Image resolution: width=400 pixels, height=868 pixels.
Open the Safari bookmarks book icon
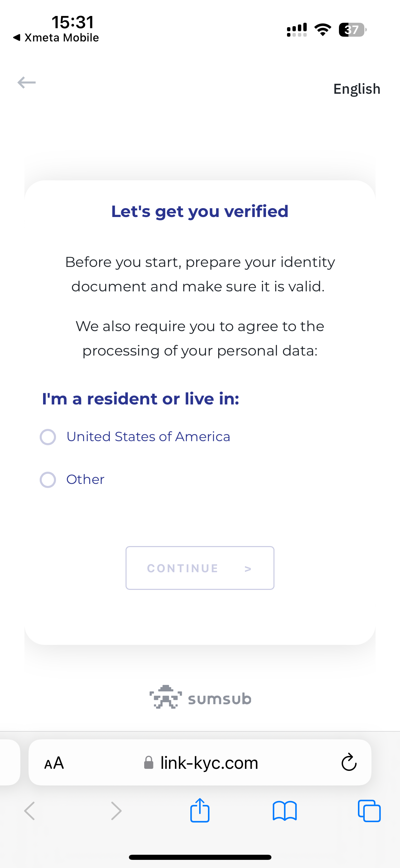pyautogui.click(x=285, y=811)
